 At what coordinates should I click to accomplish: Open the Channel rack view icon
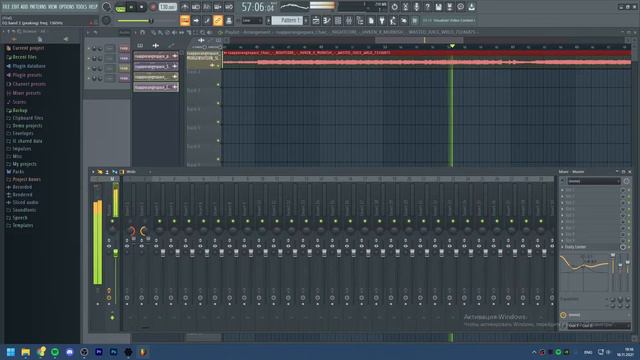tap(338, 20)
